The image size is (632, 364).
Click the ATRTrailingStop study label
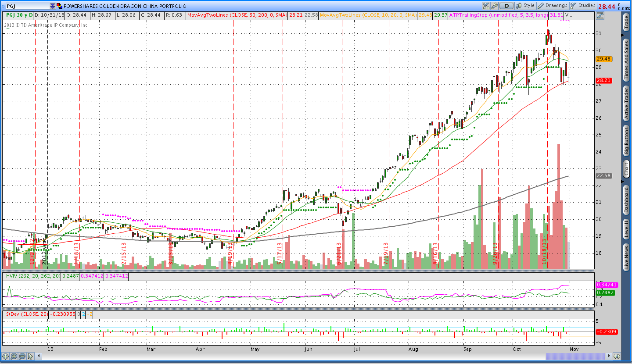(x=499, y=15)
